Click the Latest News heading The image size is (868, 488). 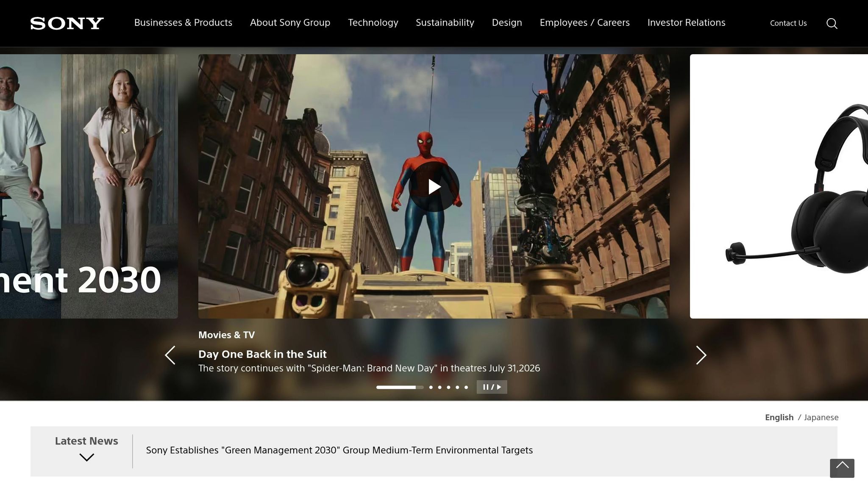pyautogui.click(x=86, y=441)
